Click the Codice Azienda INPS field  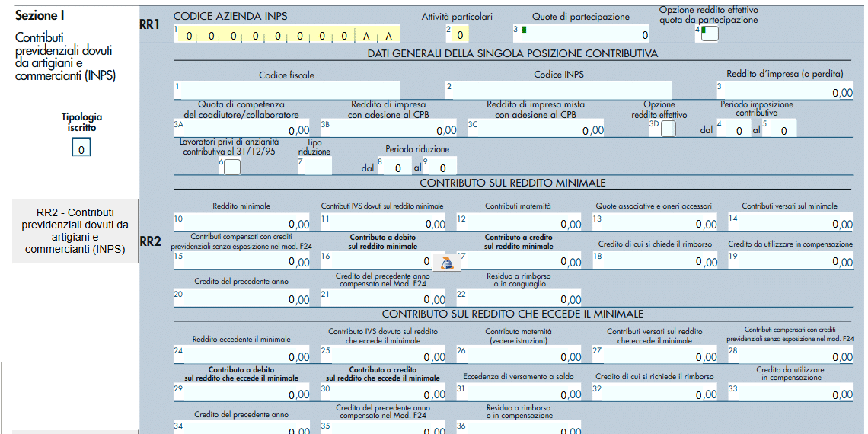click(x=287, y=34)
